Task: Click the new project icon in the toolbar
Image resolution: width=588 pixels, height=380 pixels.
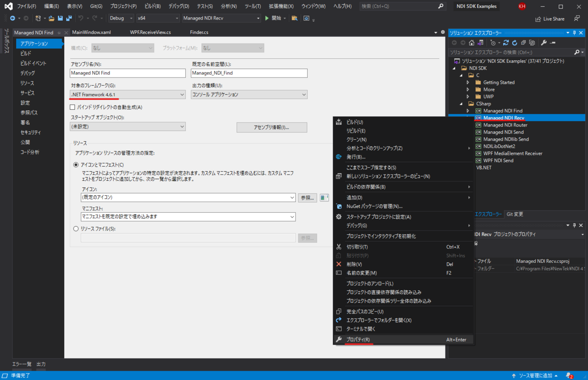Action: (x=38, y=18)
